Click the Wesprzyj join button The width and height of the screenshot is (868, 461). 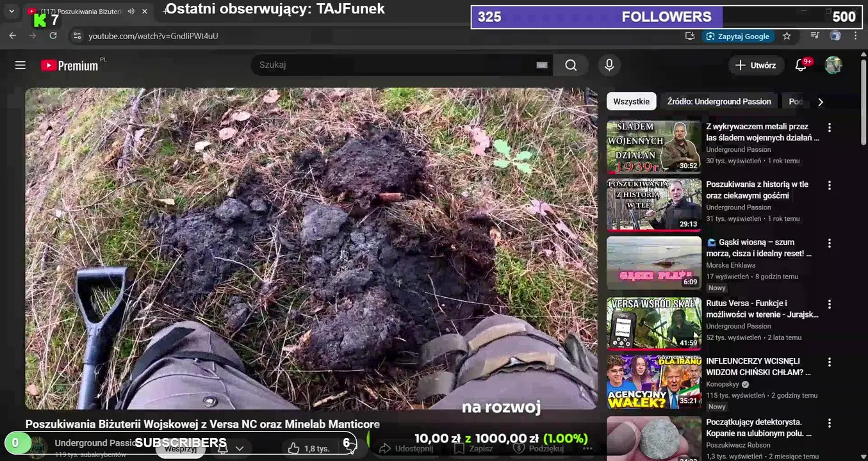(x=181, y=448)
